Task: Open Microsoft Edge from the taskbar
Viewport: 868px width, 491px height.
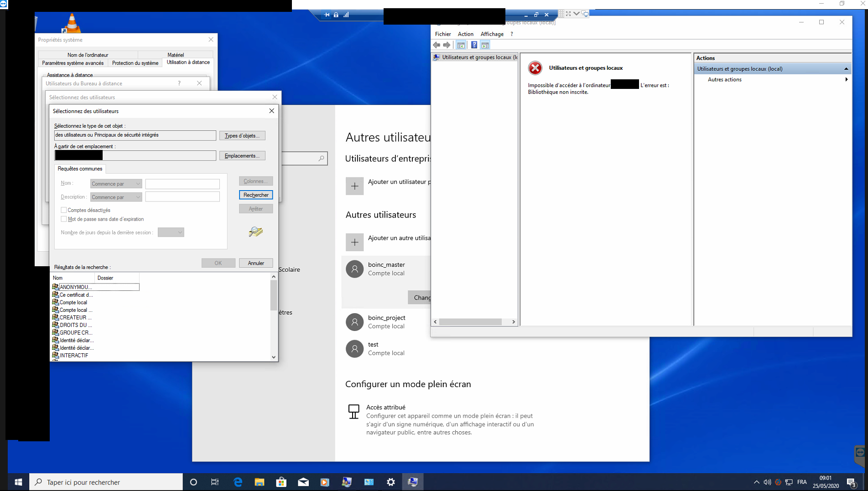Action: click(x=237, y=481)
